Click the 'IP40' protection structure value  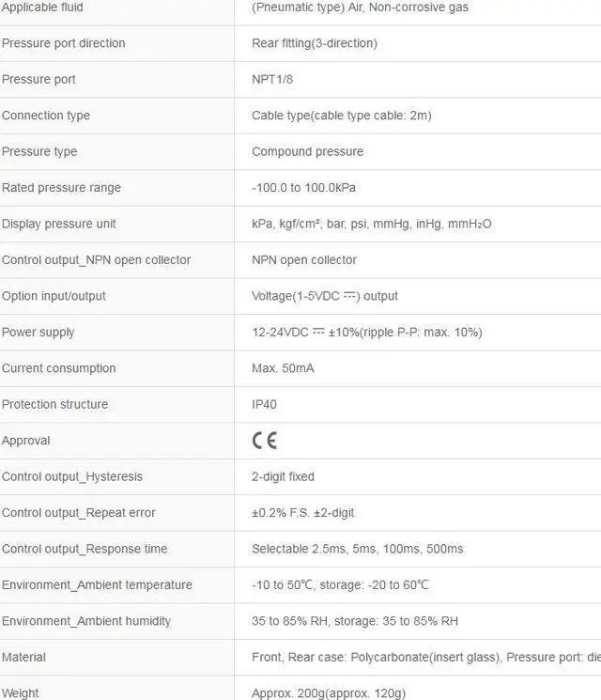click(x=264, y=404)
